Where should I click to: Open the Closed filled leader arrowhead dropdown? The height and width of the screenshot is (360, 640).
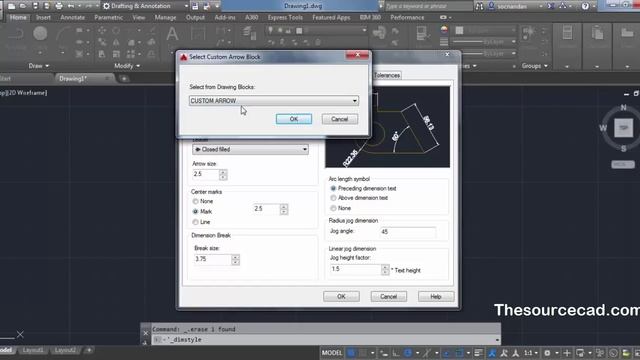pos(250,149)
